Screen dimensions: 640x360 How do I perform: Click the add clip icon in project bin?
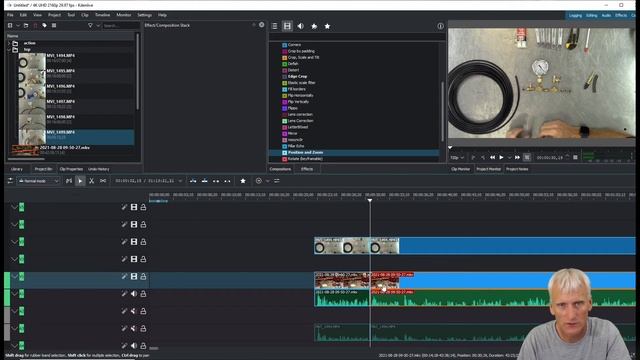[x=10, y=25]
